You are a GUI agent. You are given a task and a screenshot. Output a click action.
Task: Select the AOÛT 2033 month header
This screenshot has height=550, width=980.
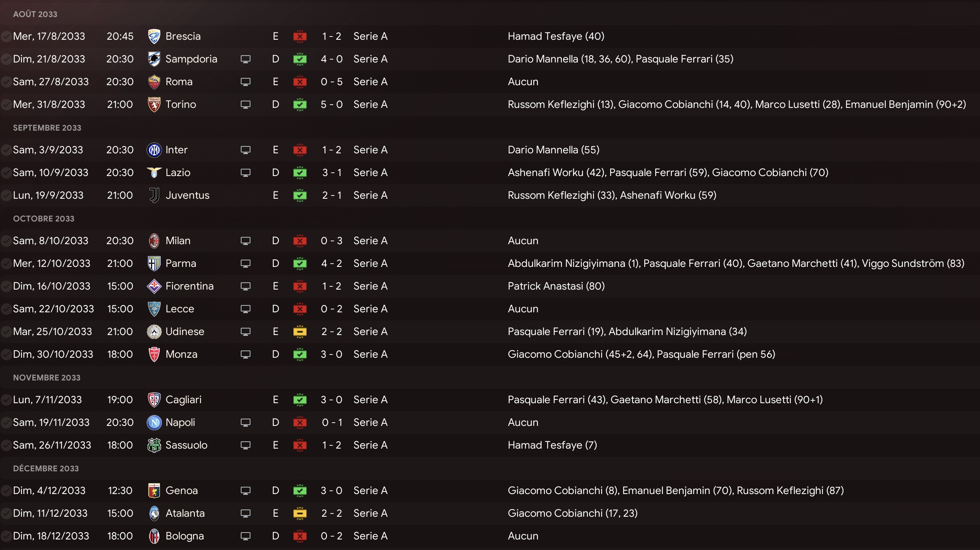[35, 14]
